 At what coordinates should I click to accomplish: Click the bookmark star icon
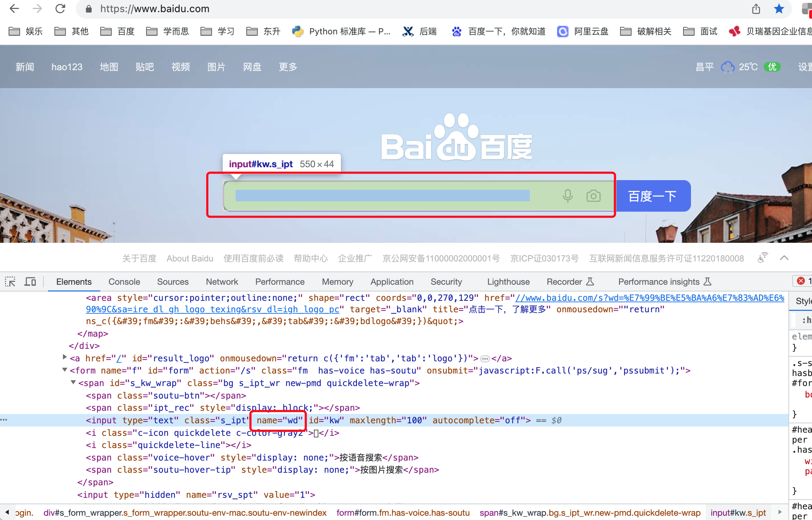tap(779, 9)
